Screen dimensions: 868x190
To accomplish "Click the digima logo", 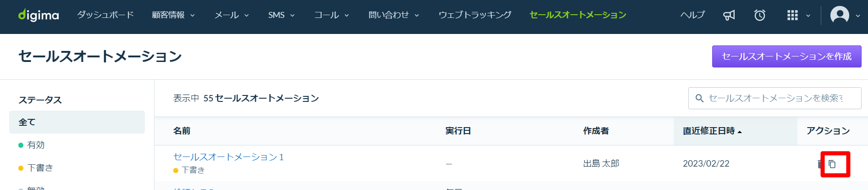I will pos(38,15).
